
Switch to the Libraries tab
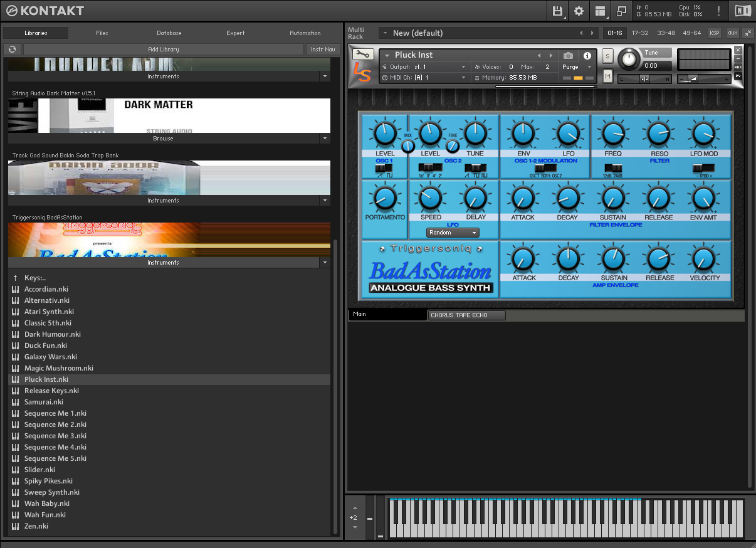36,33
